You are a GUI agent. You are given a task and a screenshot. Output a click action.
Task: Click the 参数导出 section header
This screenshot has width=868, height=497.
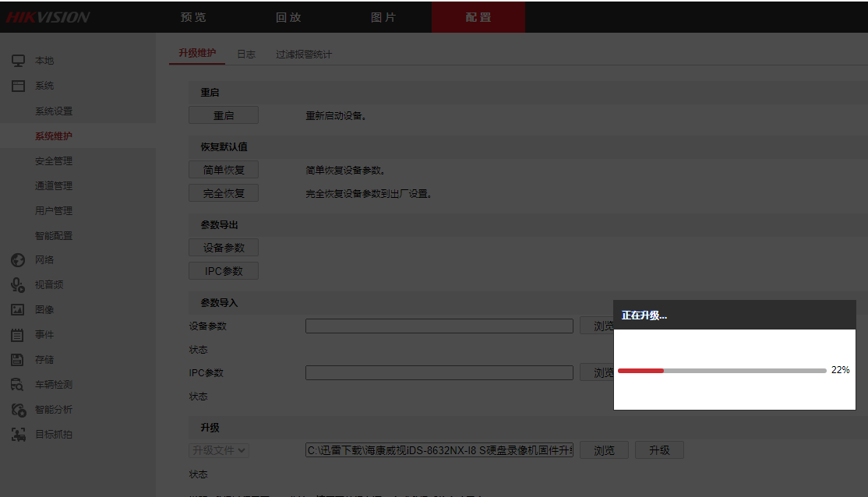pos(219,224)
